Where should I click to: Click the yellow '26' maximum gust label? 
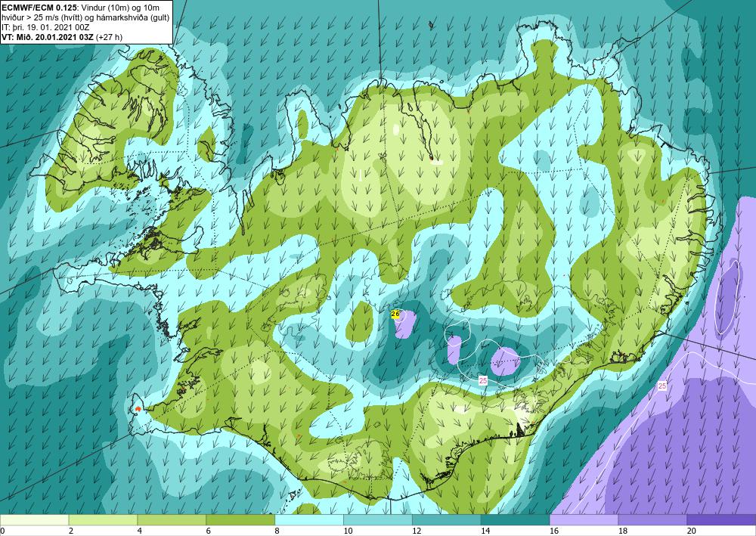395,314
